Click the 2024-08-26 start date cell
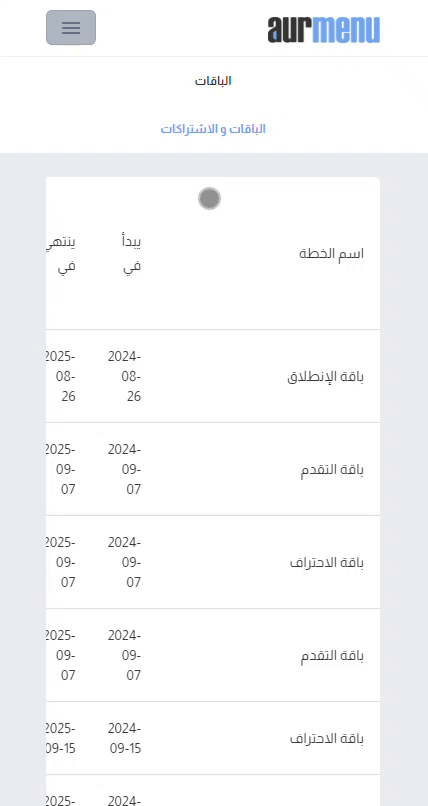The height and width of the screenshot is (806, 428). [125, 376]
